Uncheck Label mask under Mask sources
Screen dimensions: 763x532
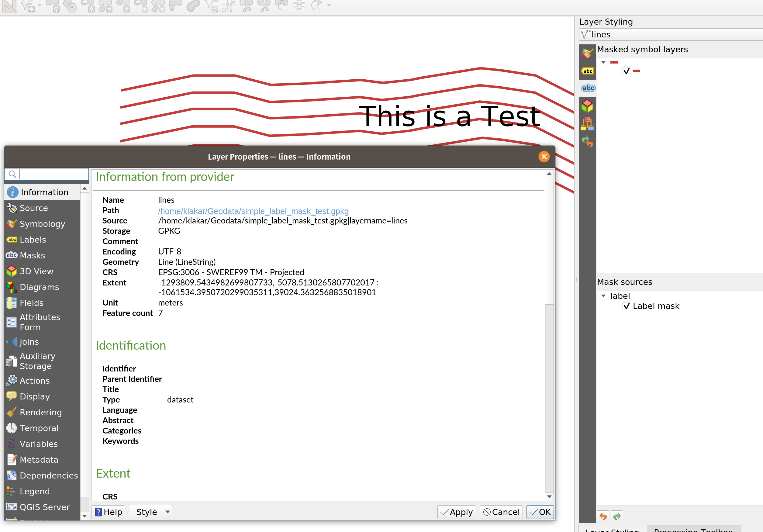click(627, 306)
